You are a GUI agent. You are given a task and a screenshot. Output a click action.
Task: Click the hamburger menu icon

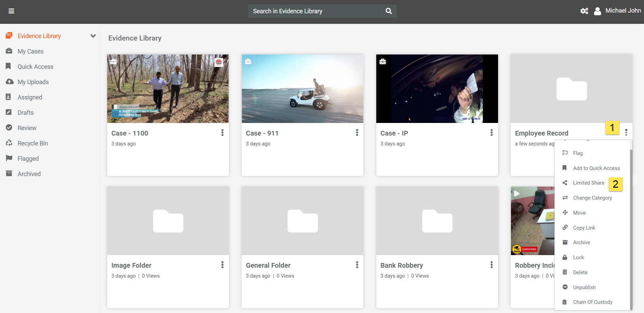[x=11, y=11]
